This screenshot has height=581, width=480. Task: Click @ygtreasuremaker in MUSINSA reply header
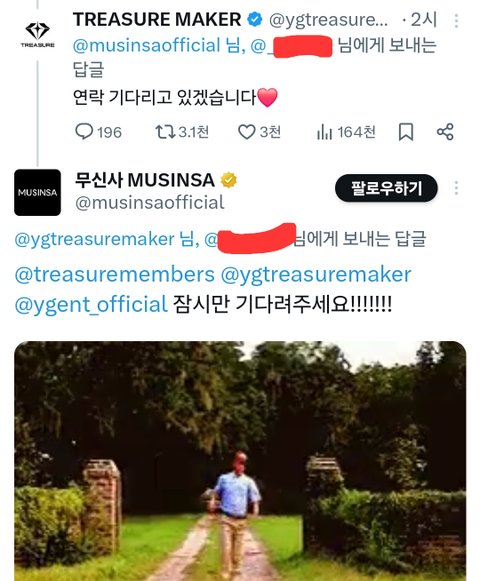point(95,239)
